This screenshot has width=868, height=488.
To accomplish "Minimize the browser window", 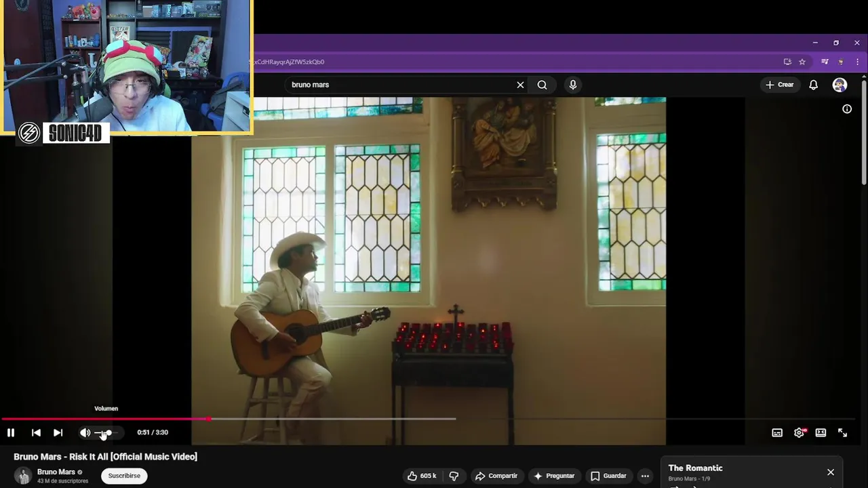I will tap(815, 43).
